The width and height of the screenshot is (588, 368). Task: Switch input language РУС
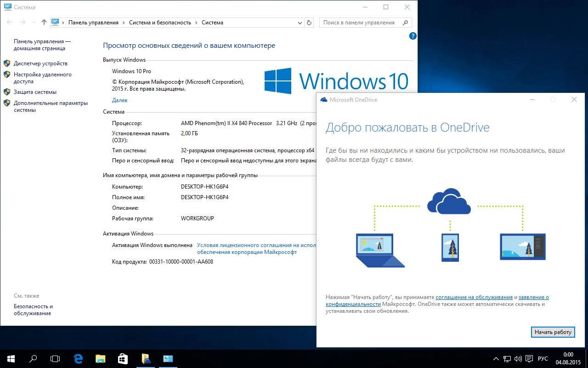tap(543, 358)
